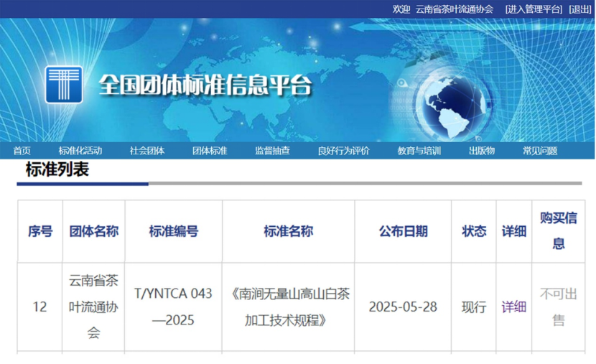Open 良好行为评价 from the navigation bar

344,151
